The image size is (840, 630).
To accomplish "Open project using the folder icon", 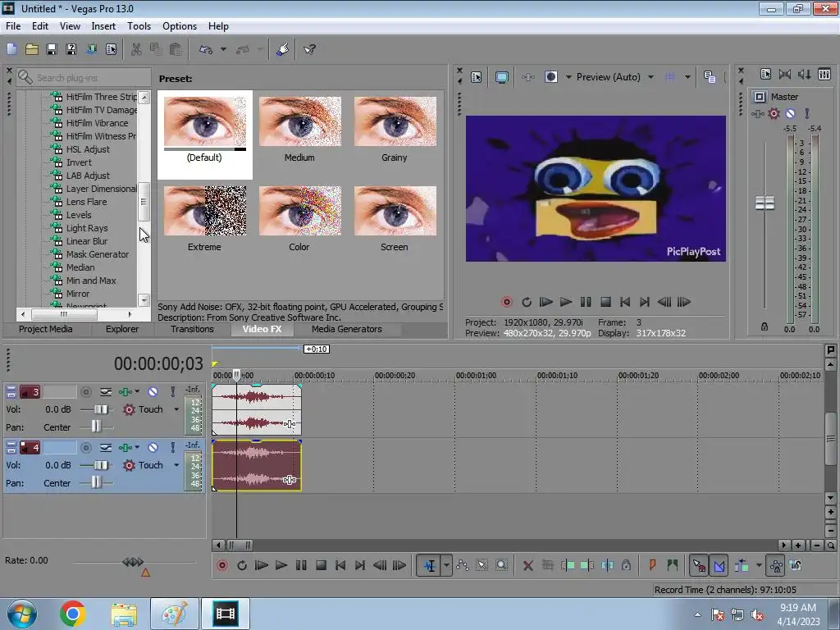I will click(32, 49).
